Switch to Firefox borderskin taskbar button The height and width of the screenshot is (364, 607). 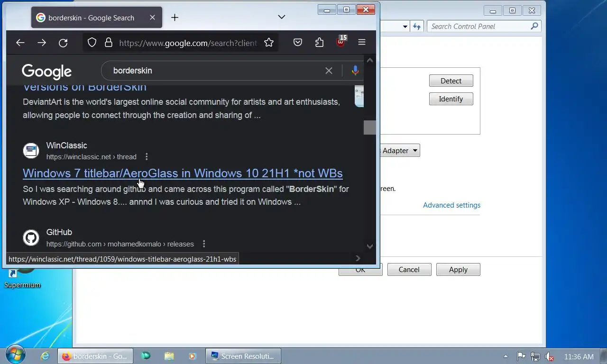point(94,356)
